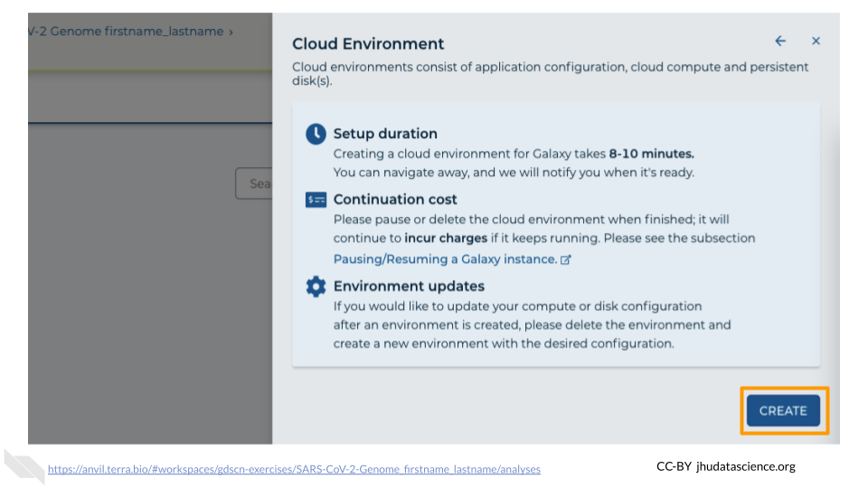Click the CC-BY jhudatascience.org credit text

point(726,466)
